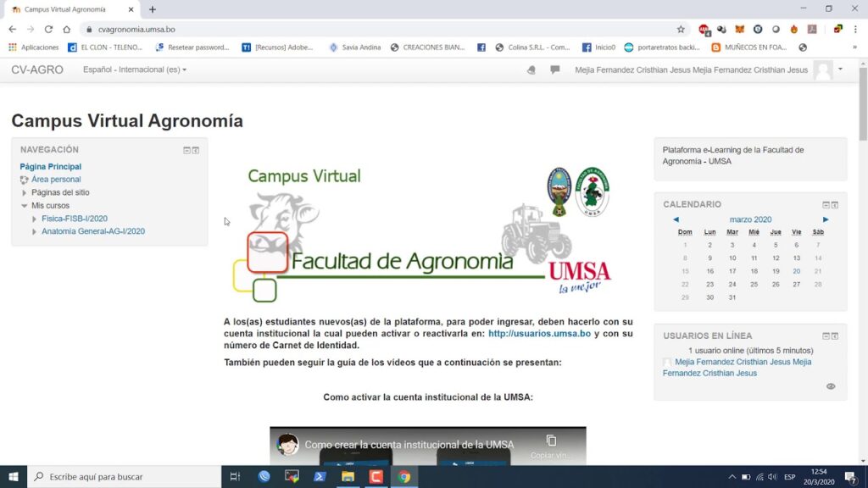Image resolution: width=868 pixels, height=488 pixels.
Task: Open the volume control in system tray
Action: [x=773, y=477]
